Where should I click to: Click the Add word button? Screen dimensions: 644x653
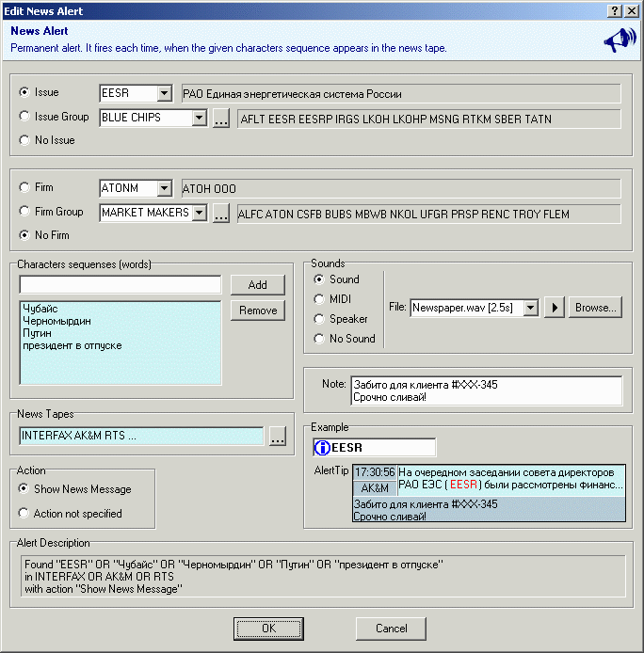(258, 285)
